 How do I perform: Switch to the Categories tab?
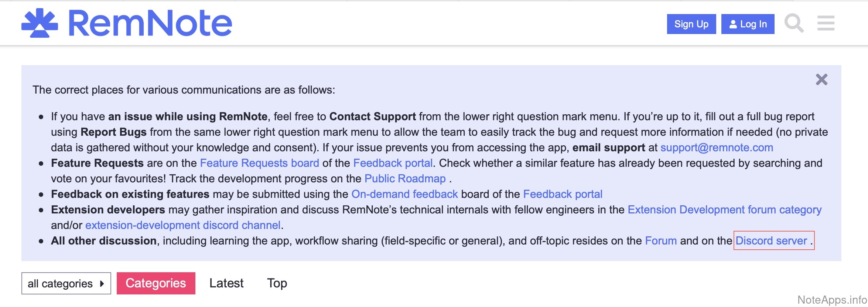(x=156, y=283)
